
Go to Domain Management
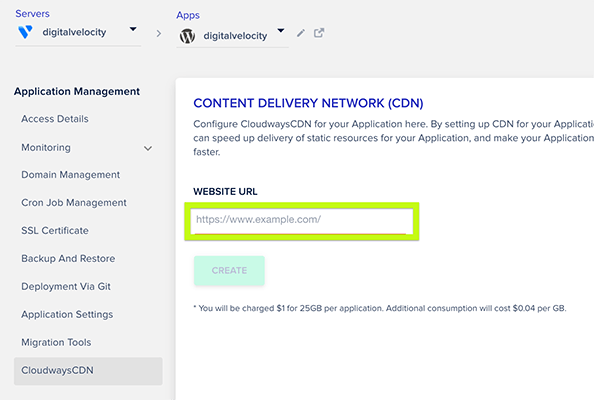pyautogui.click(x=70, y=175)
